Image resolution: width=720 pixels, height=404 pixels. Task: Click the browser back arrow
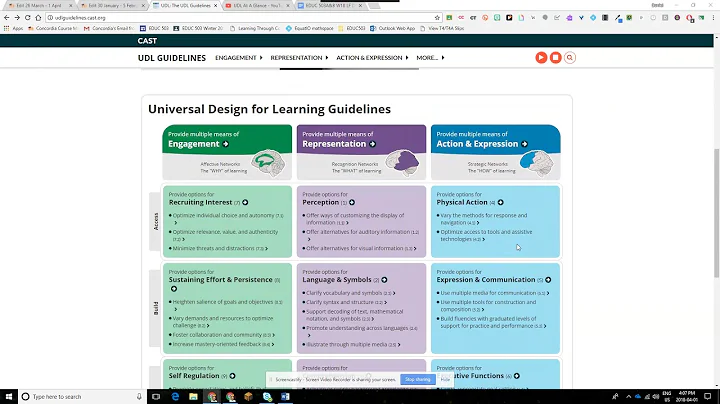(6, 17)
